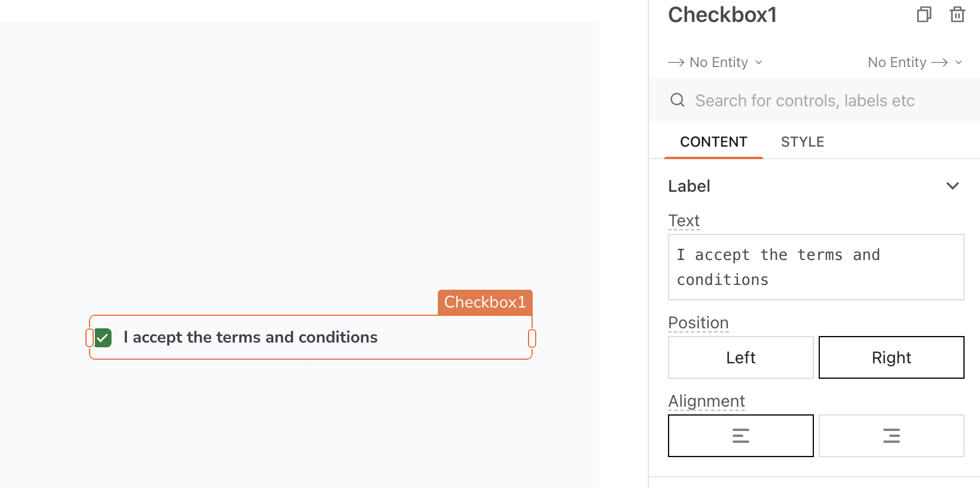Viewport: 980px width, 488px height.
Task: Duplicate the Checkbox1 widget
Action: pyautogui.click(x=924, y=14)
